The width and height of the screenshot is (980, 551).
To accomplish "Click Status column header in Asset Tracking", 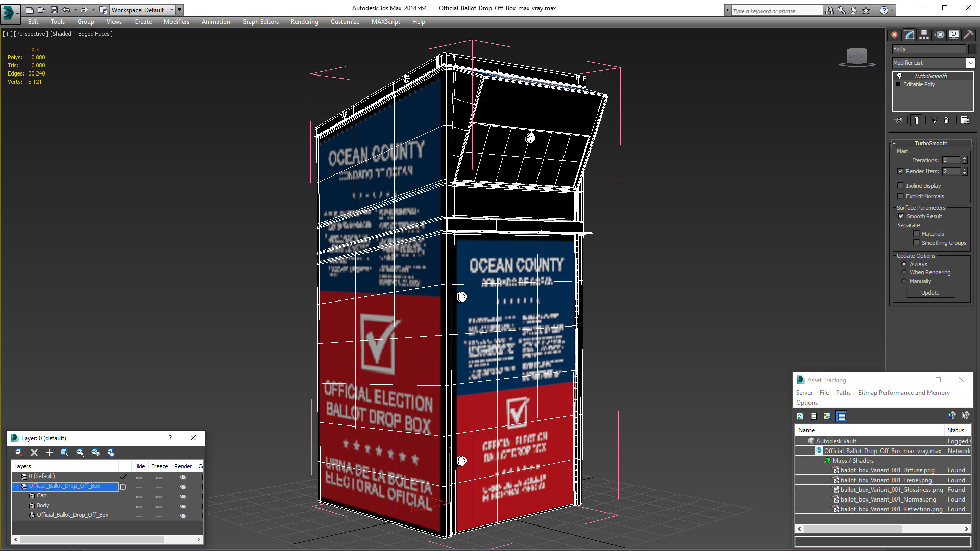I will coord(958,430).
